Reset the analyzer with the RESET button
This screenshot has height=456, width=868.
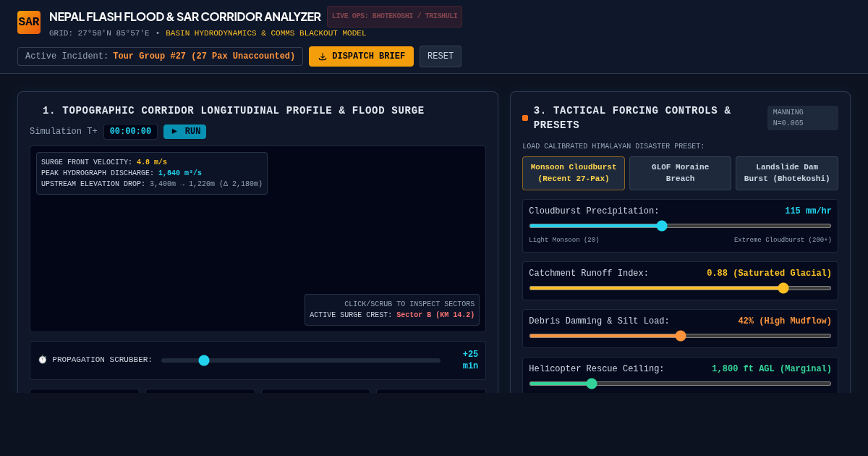point(441,56)
